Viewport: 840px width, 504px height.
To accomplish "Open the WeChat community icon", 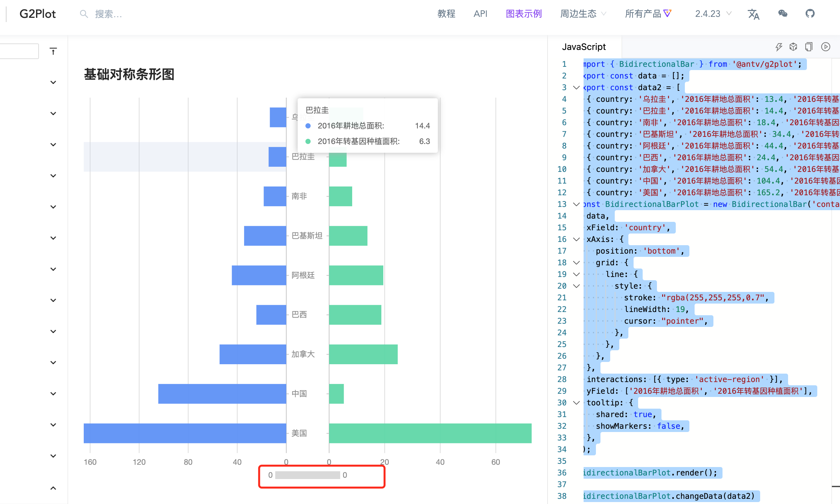I will pos(783,14).
